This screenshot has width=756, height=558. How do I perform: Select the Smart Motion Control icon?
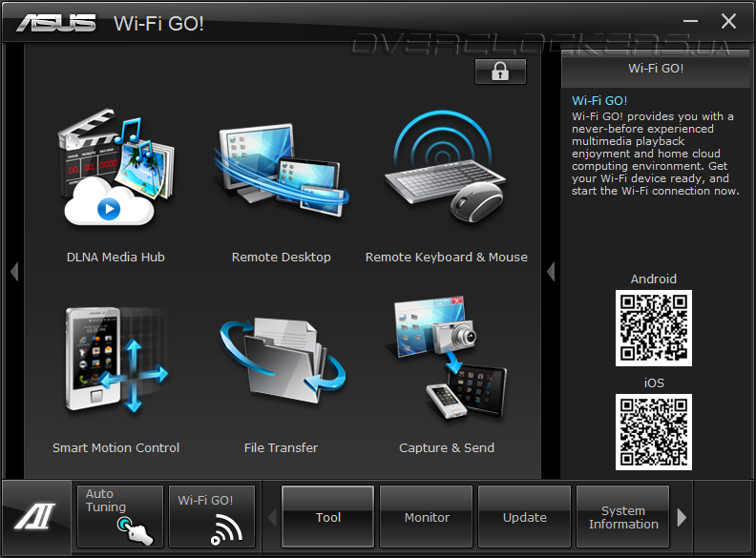coord(116,360)
